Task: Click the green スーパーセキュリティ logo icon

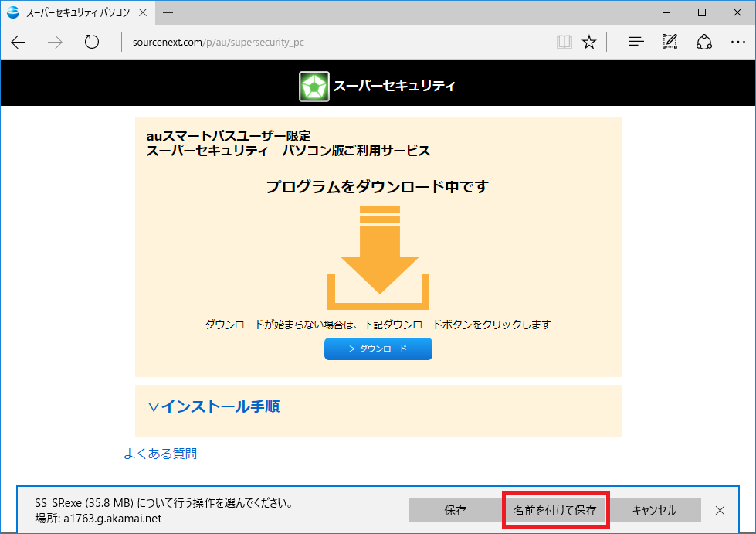Action: (314, 87)
